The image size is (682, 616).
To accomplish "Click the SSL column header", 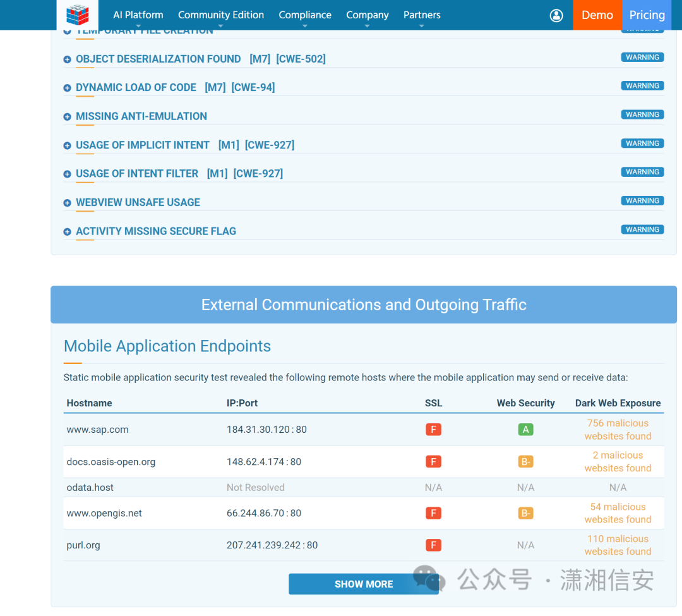I will click(x=433, y=403).
